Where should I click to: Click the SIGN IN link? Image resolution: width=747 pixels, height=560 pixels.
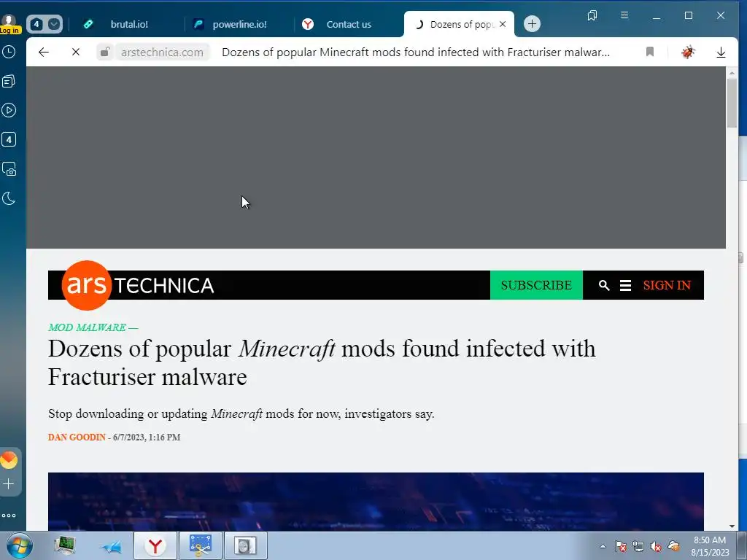click(667, 285)
